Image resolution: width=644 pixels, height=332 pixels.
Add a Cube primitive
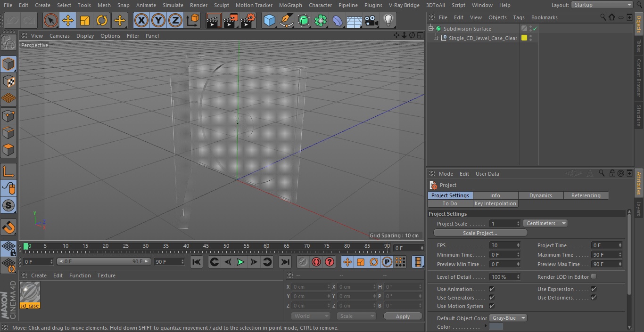click(x=269, y=20)
